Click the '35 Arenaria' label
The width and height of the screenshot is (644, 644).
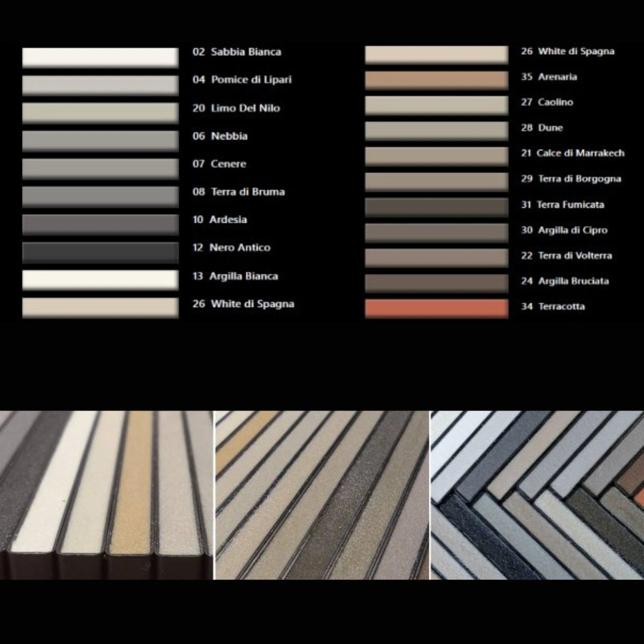(549, 77)
